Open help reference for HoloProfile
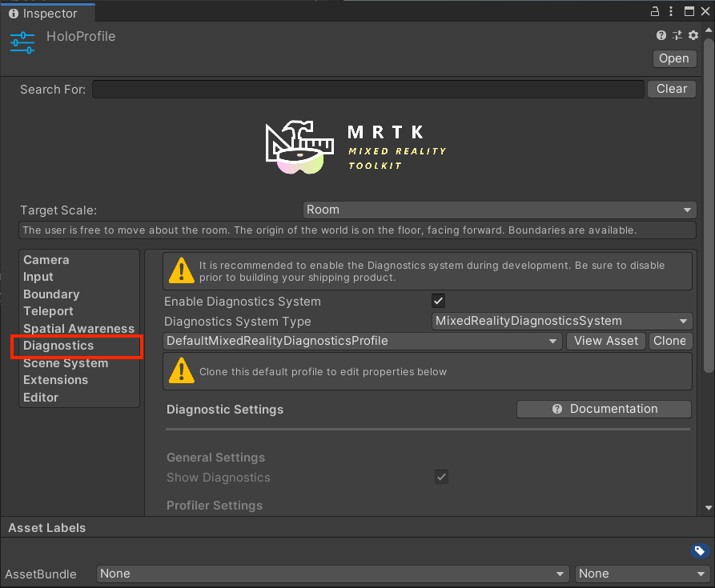 661,35
